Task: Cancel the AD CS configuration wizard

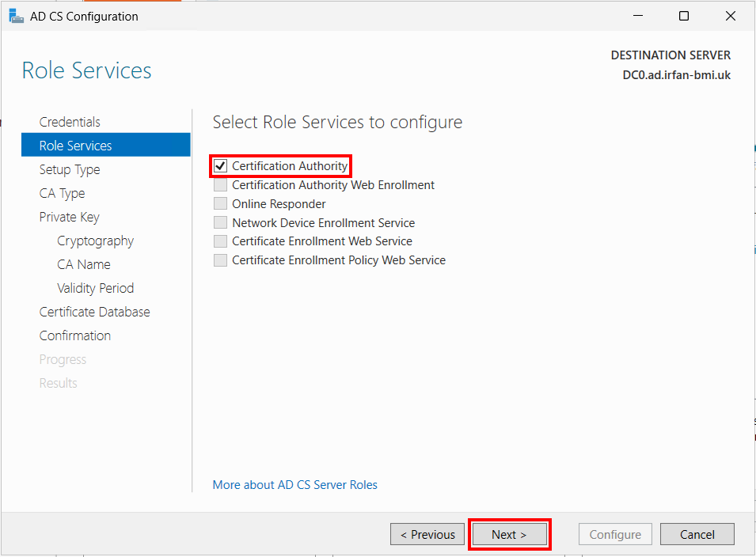Action: point(697,534)
